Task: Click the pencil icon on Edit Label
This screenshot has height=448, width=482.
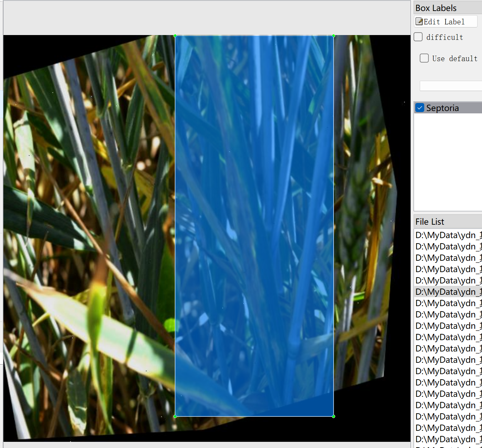Action: point(419,22)
